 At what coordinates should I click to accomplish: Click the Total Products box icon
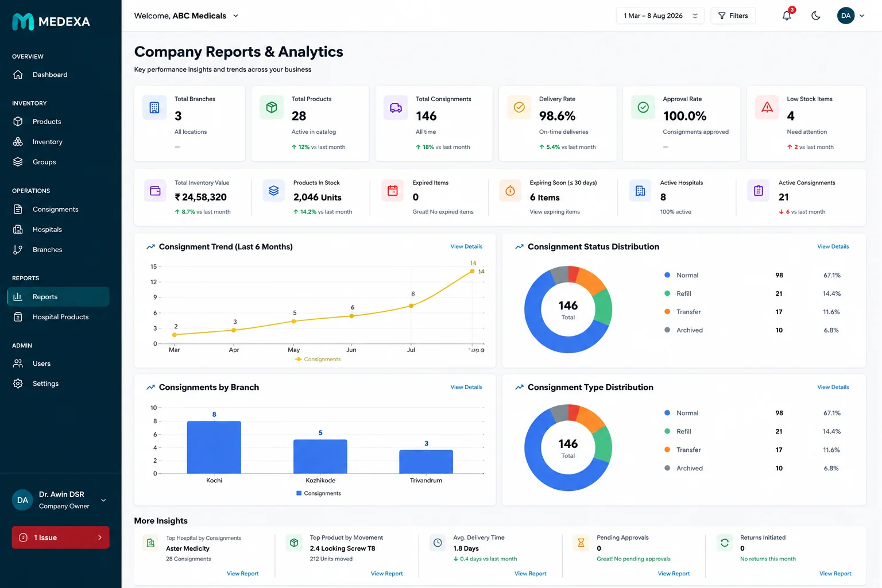272,107
